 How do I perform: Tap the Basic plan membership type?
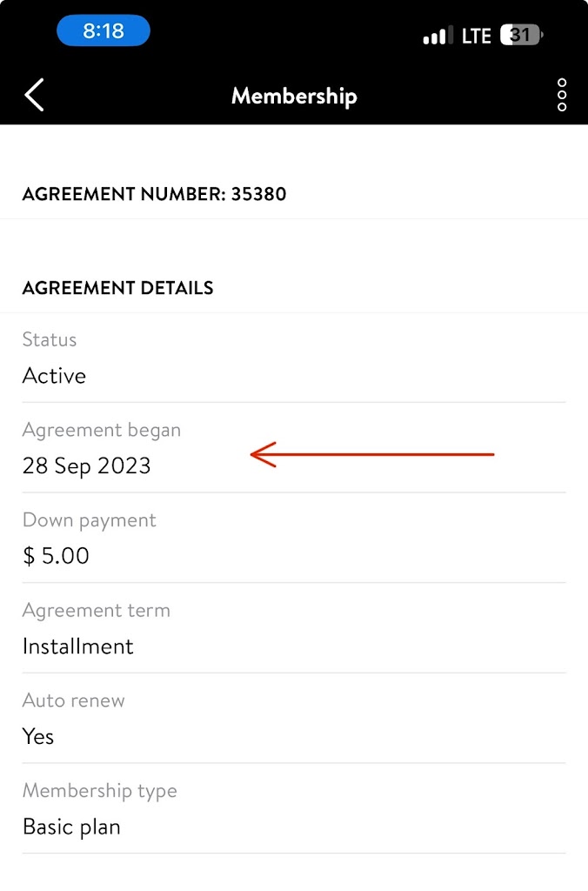pyautogui.click(x=71, y=827)
